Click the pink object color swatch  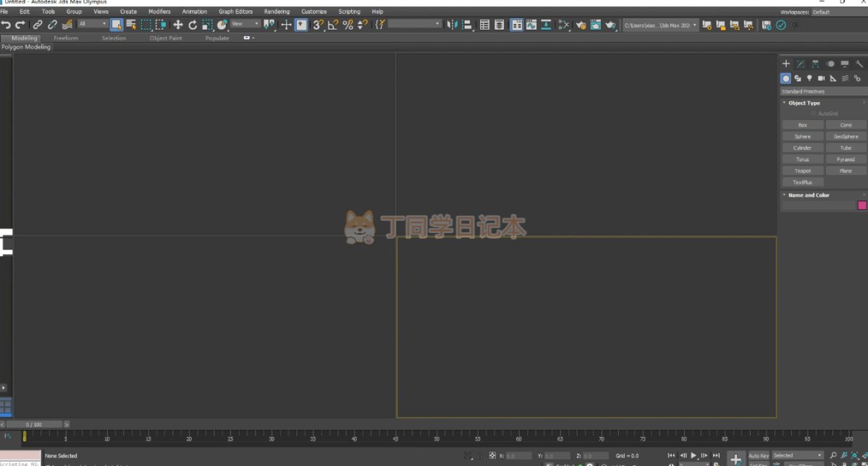click(861, 206)
